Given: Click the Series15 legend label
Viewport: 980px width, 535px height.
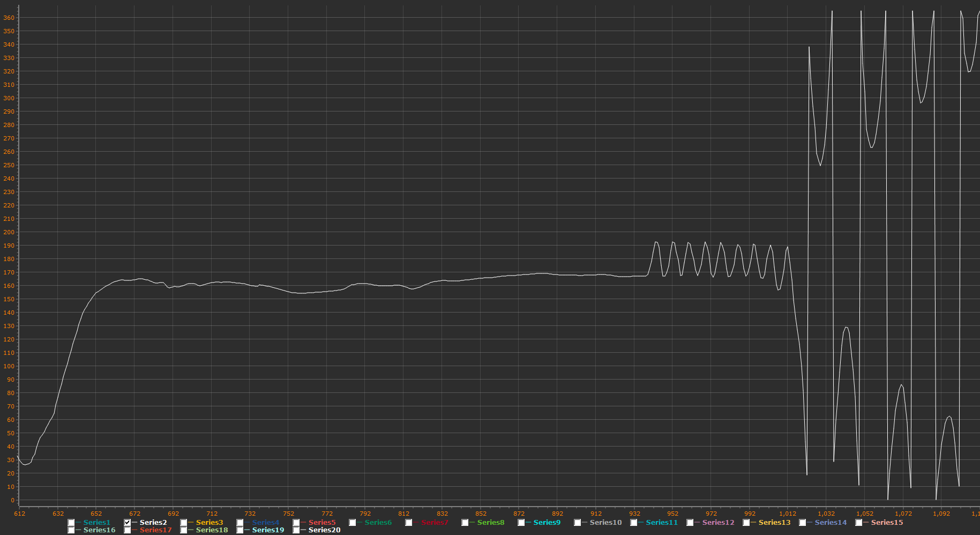Looking at the screenshot, I should (887, 523).
